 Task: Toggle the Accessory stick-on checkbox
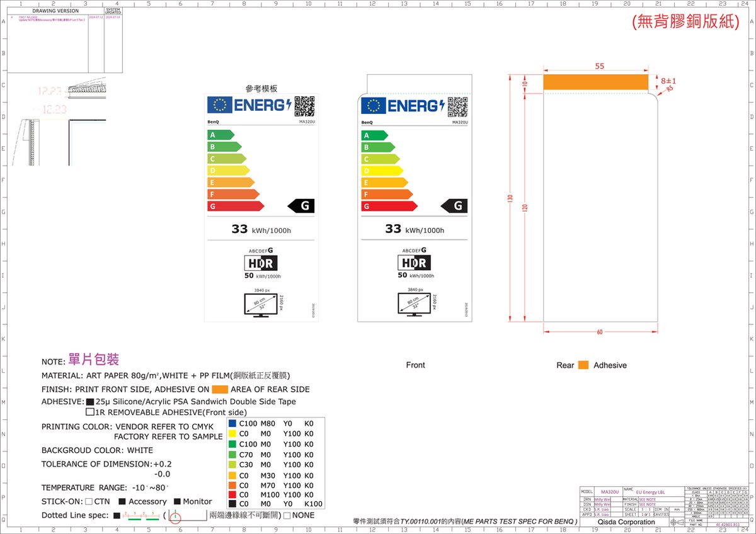click(x=122, y=502)
